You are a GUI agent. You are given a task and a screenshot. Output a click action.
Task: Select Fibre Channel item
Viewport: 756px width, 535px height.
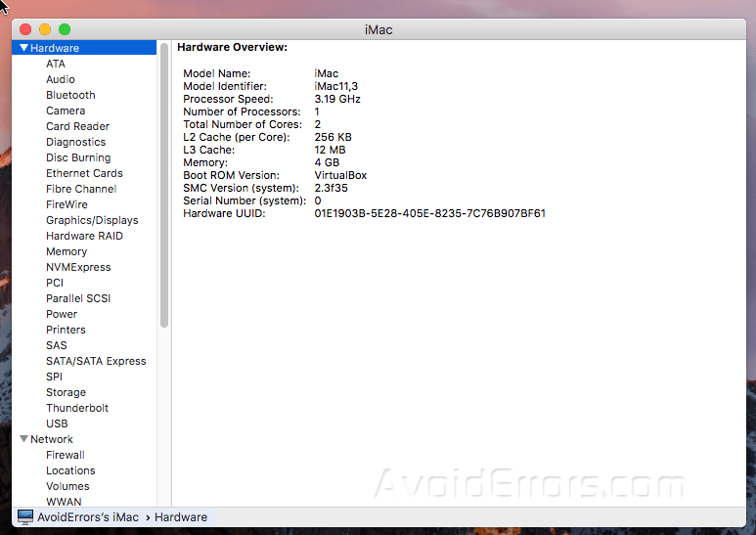tap(81, 189)
